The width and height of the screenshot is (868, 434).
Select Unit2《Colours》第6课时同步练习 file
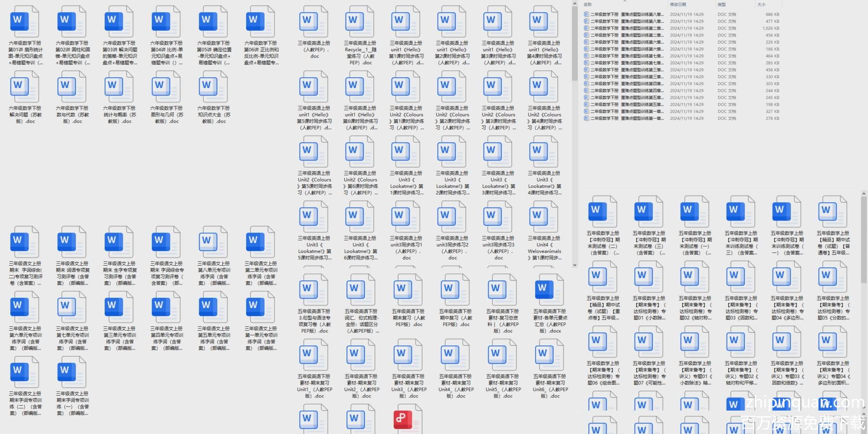coord(360,166)
